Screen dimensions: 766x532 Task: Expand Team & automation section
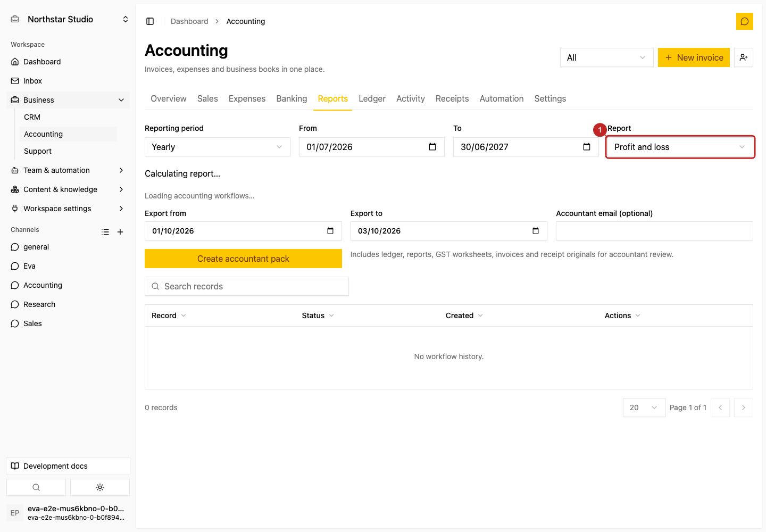(x=68, y=170)
